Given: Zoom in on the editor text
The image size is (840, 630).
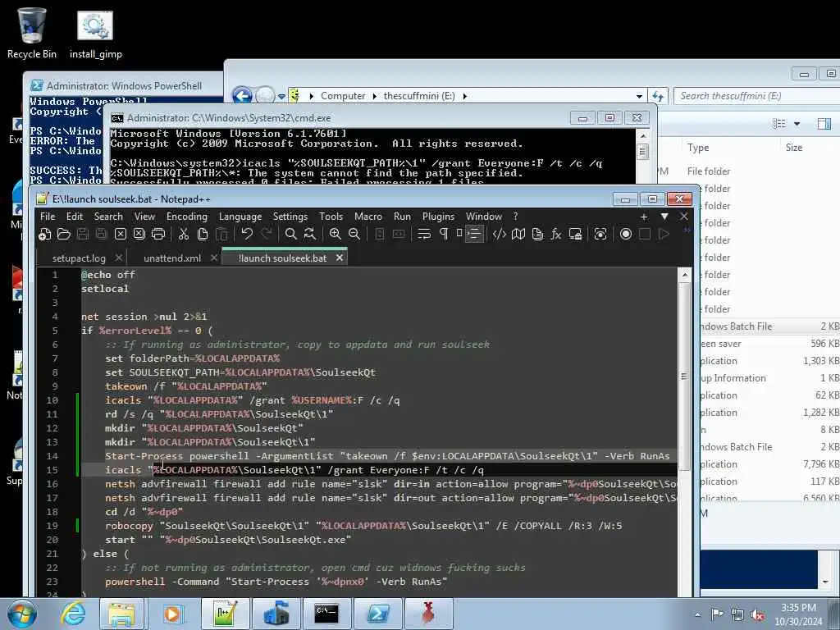Looking at the screenshot, I should point(336,234).
